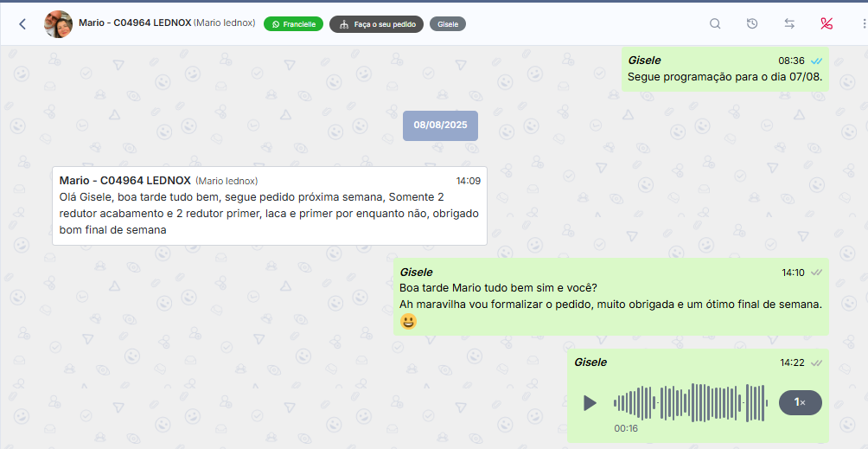This screenshot has width=868, height=449.
Task: Click the contact name Mario - C04964 LEDNOX in header
Action: 135,22
